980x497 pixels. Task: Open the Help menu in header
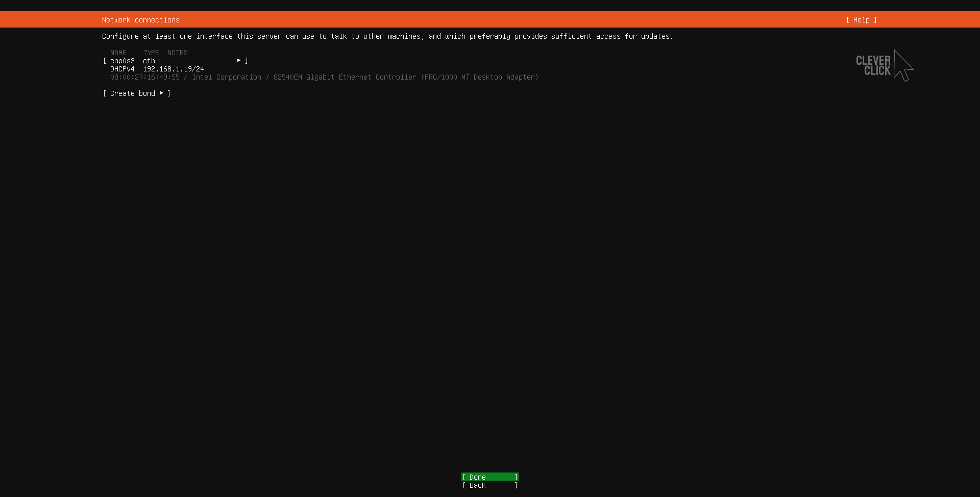pos(861,20)
